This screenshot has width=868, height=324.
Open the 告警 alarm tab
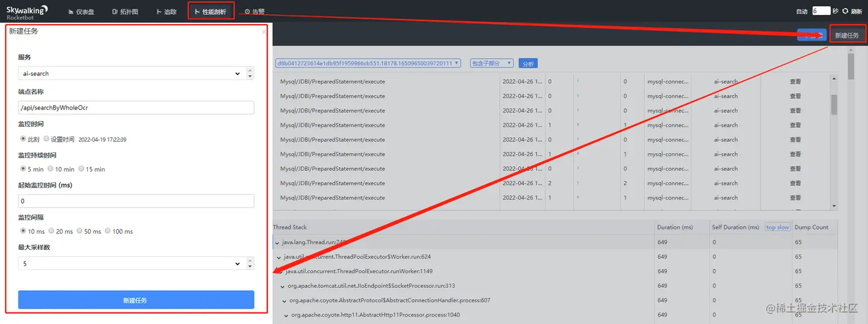coord(254,11)
